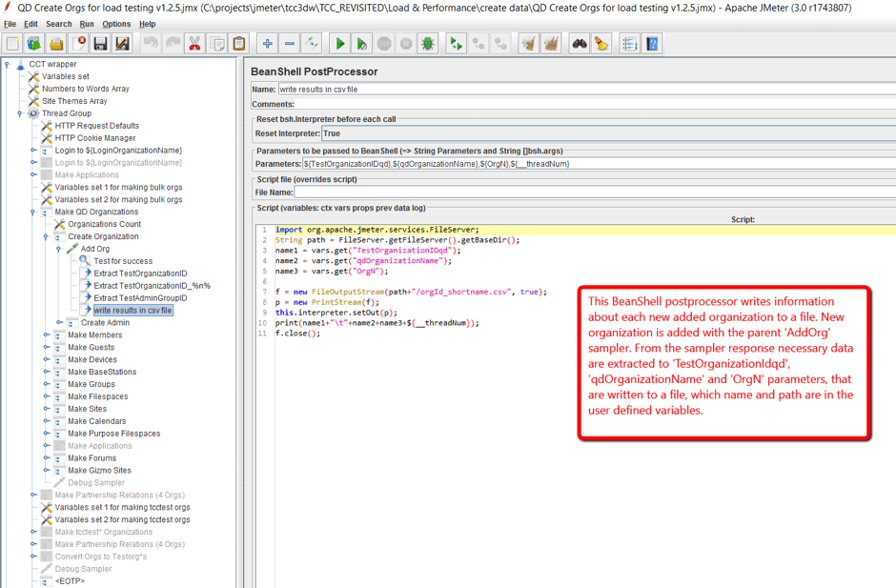
Task: Click the grayed Shutdown icon
Action: point(406,44)
